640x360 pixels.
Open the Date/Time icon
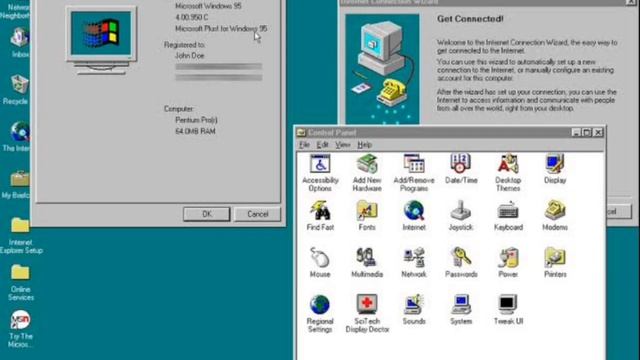pos(461,169)
